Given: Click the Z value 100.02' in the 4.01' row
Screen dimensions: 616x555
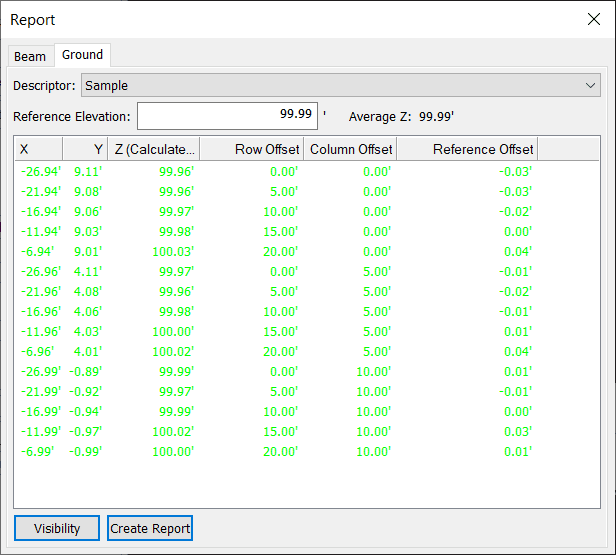Looking at the screenshot, I should 173,352.
